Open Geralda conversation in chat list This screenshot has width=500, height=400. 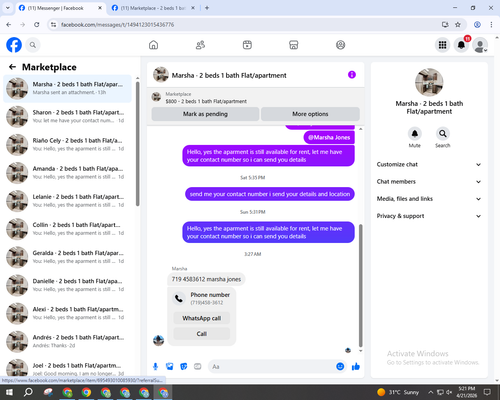(x=67, y=257)
